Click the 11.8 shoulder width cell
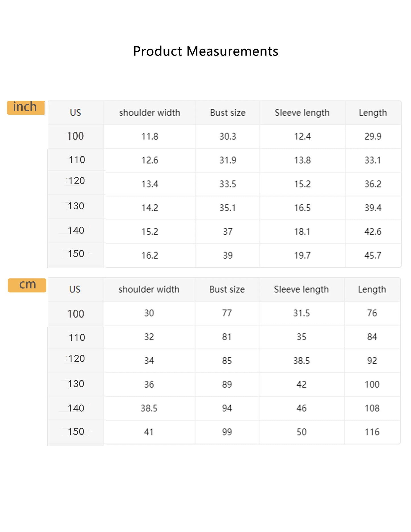Screen dimensions: 411x532 click(x=150, y=137)
